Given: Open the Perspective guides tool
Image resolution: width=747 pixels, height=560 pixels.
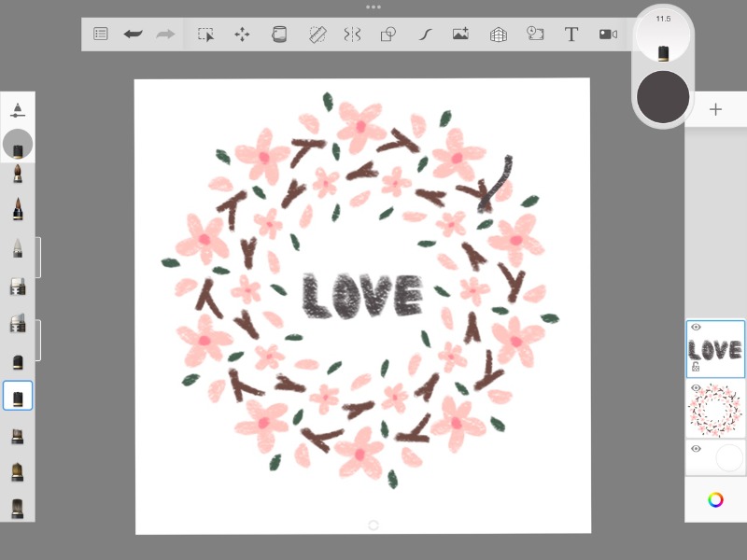Looking at the screenshot, I should [499, 34].
